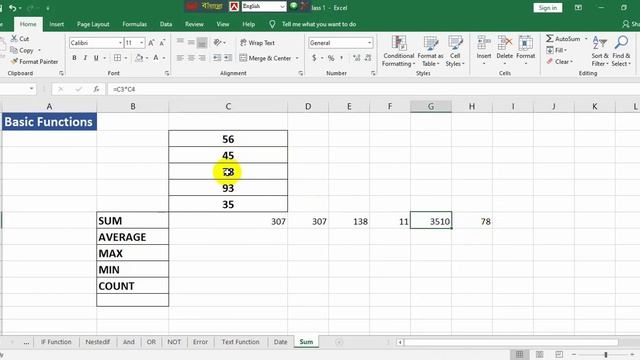This screenshot has height=360, width=640.
Task: Open the Text Function sheet tab
Action: click(240, 342)
